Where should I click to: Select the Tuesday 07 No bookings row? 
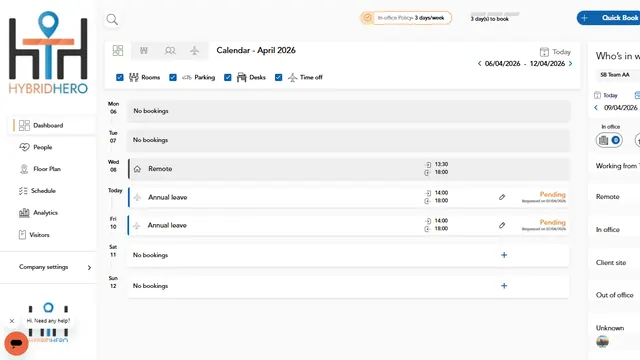click(x=349, y=140)
